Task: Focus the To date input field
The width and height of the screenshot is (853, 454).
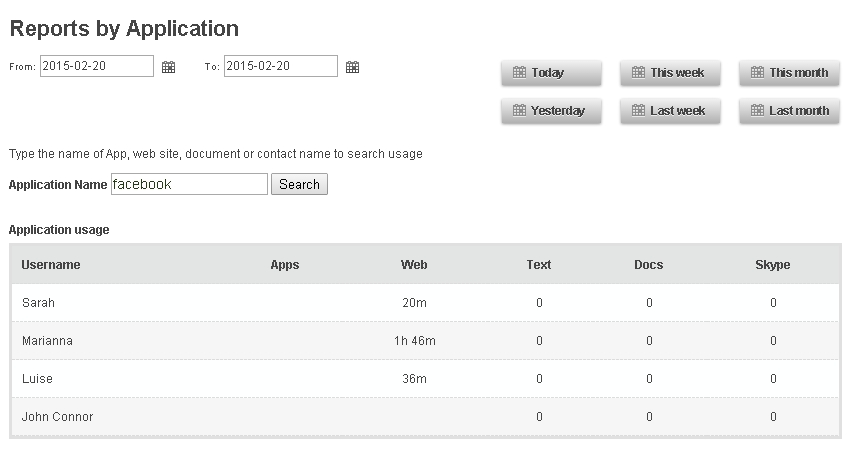Action: pos(281,66)
